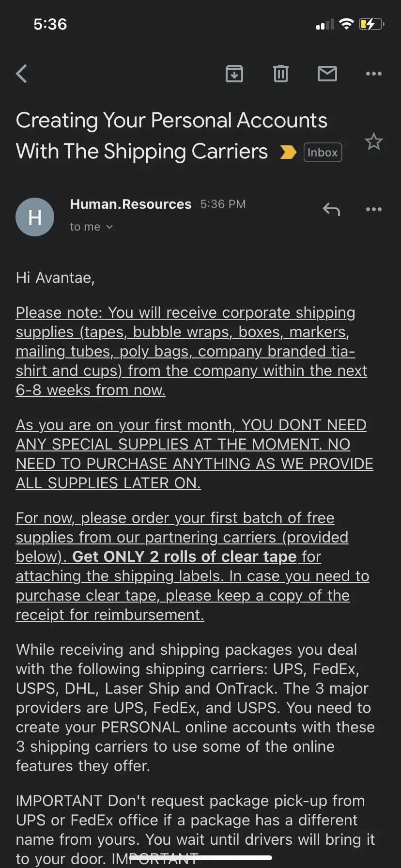Open message options beside the reply icon
Viewport: 401px width, 868px height.
point(374,209)
